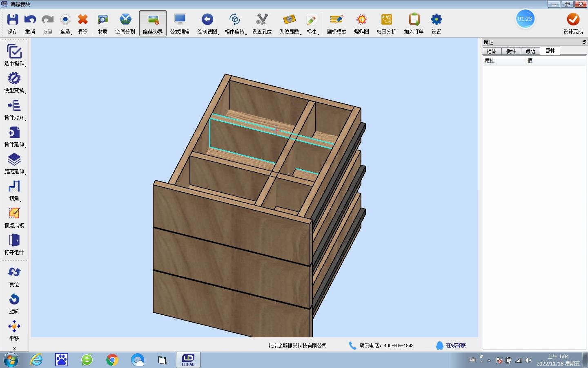Open Google Chrome from taskbar
This screenshot has height=368, width=588.
click(x=112, y=360)
